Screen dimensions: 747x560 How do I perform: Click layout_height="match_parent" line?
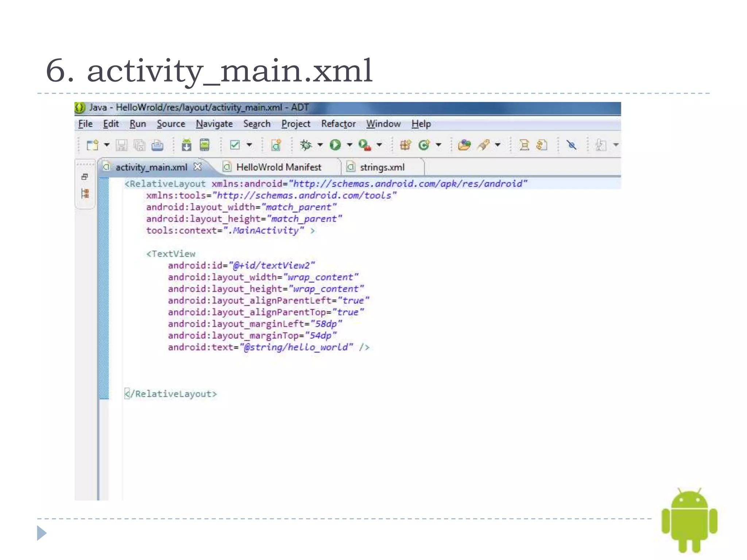click(244, 219)
